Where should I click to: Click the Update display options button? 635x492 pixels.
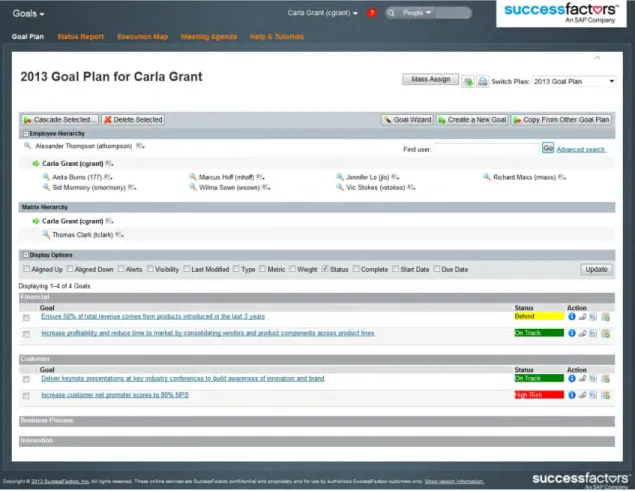click(x=597, y=270)
